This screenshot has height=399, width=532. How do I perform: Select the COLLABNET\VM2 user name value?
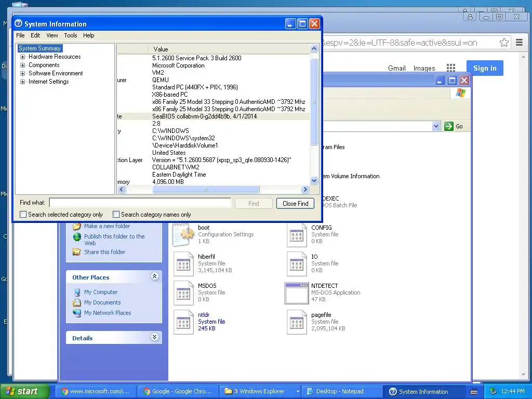pos(176,167)
